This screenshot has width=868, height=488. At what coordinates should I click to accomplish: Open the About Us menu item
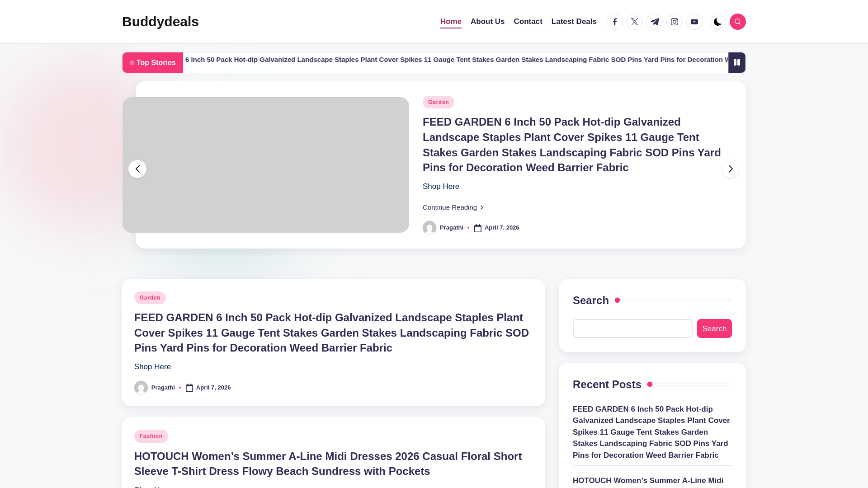click(487, 22)
